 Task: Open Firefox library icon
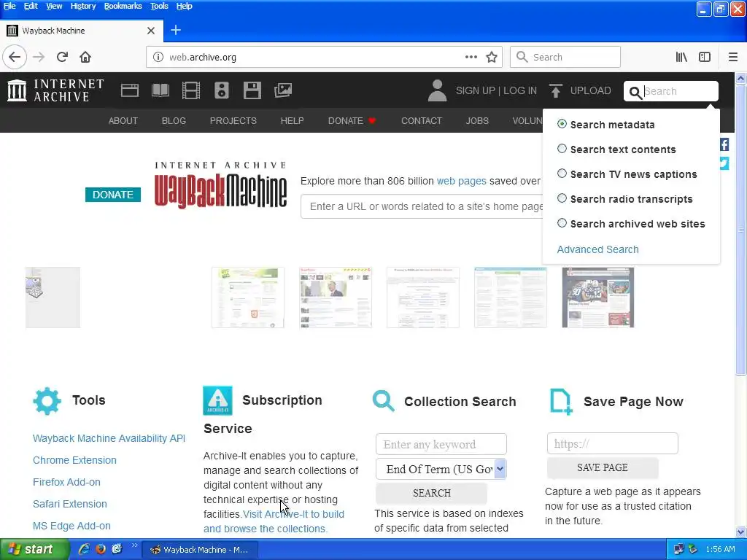[681, 57]
